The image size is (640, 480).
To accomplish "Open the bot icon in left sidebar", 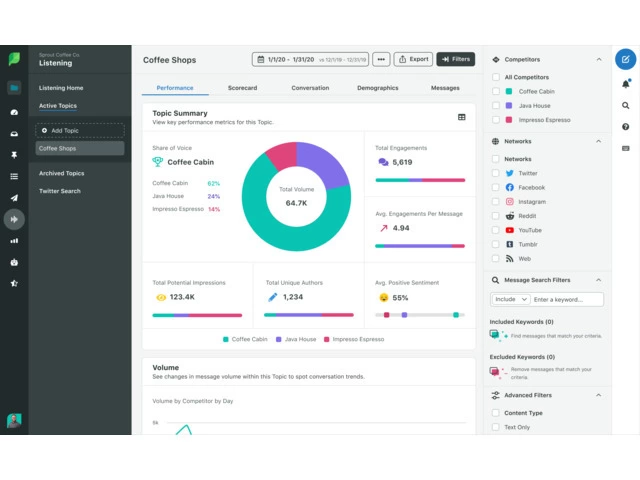I will [x=14, y=262].
